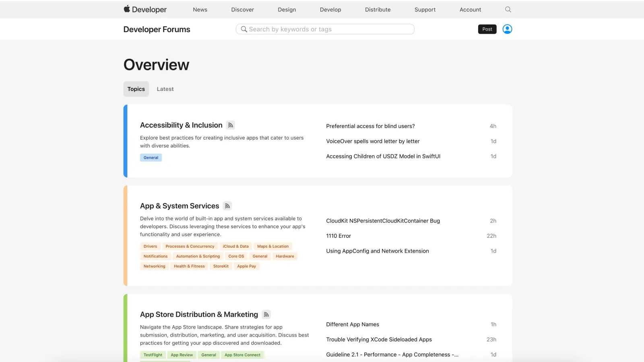
Task: Select the Notifications tag
Action: (156, 256)
